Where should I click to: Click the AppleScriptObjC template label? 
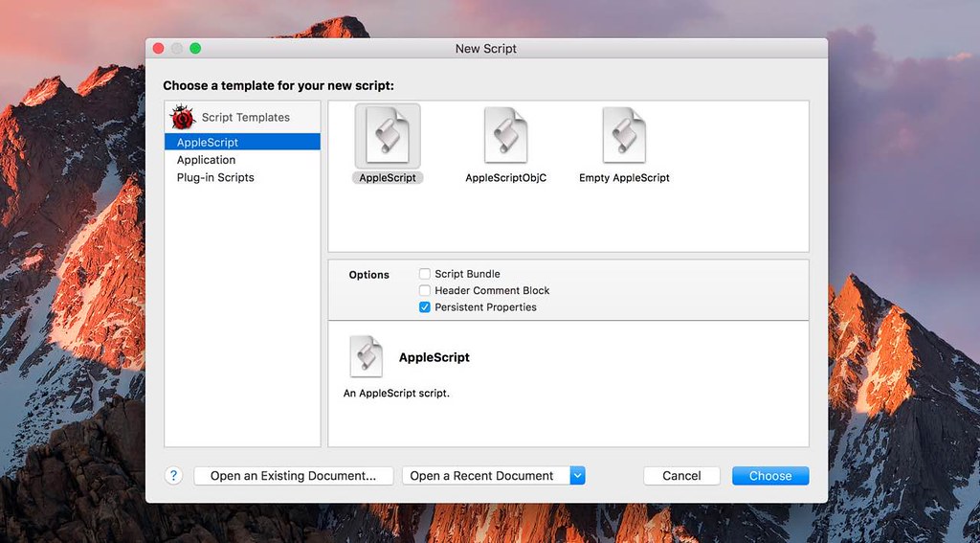point(506,178)
